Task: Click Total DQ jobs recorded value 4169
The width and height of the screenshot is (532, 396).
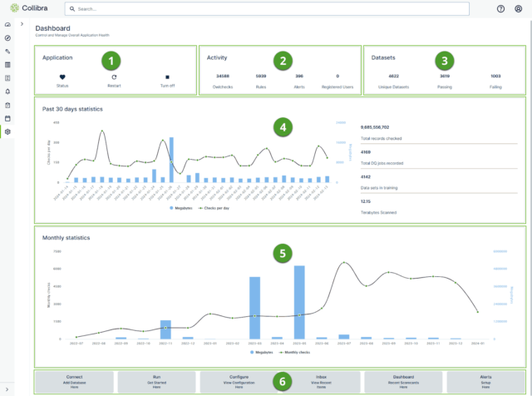Action: [366, 152]
